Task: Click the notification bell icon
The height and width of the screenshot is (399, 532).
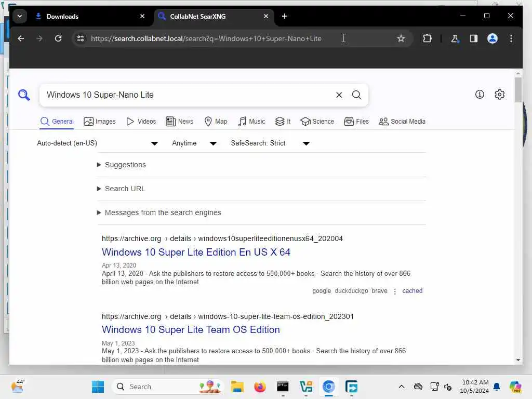Action: (497, 387)
